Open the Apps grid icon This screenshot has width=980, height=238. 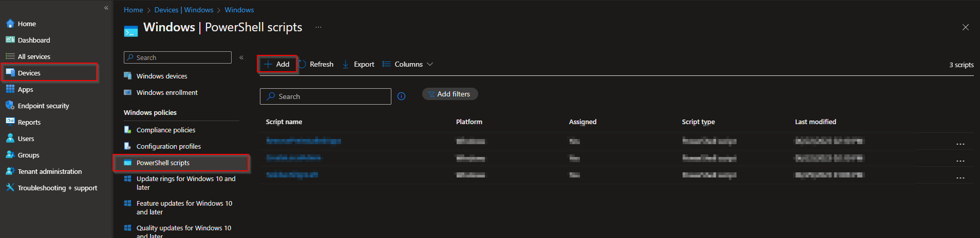[x=10, y=89]
